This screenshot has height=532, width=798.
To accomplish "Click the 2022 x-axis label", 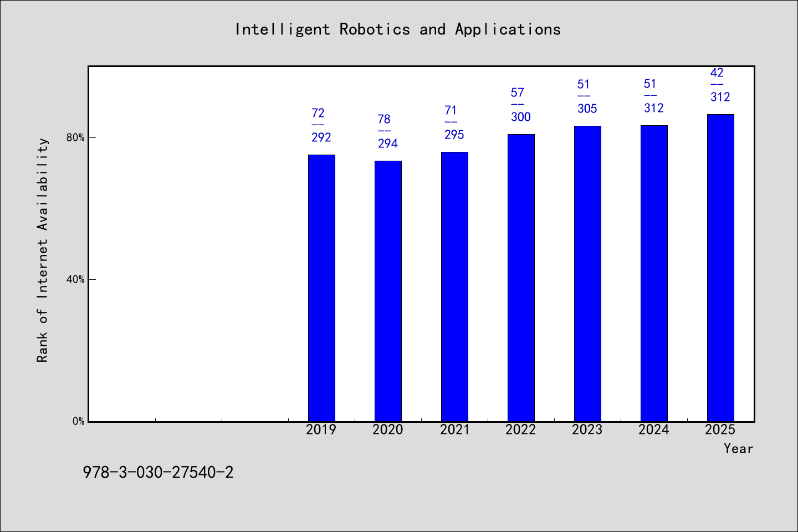I will (x=521, y=429).
